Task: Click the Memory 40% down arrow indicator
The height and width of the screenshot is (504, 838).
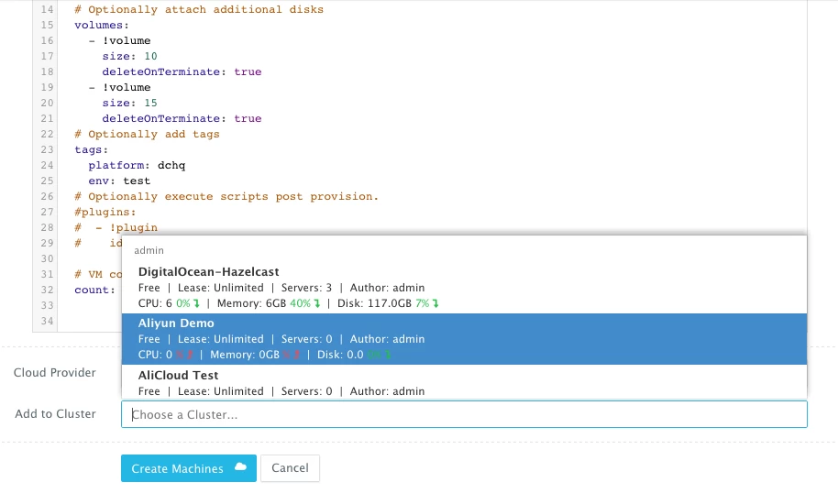Action: pos(317,303)
